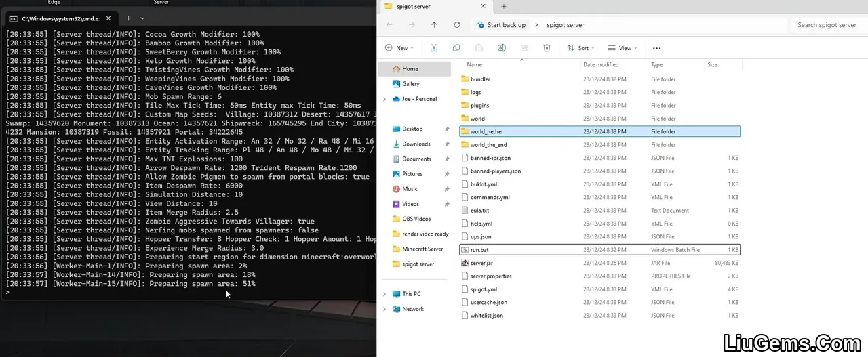Click Start backup button in address bar

pos(500,25)
